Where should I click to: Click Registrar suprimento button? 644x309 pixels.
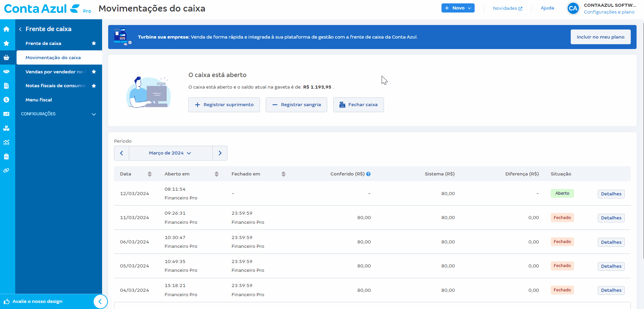tap(224, 104)
